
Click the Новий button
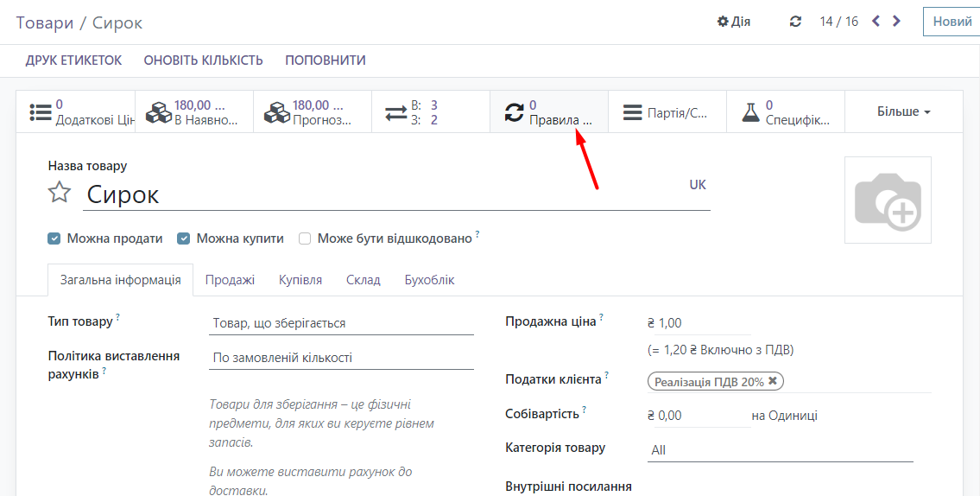[952, 22]
